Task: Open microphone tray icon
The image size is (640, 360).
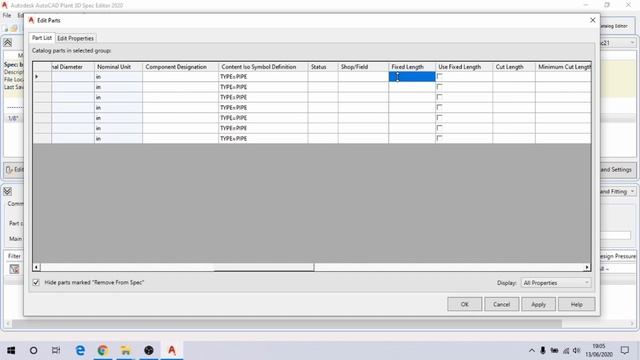Action: pyautogui.click(x=543, y=350)
